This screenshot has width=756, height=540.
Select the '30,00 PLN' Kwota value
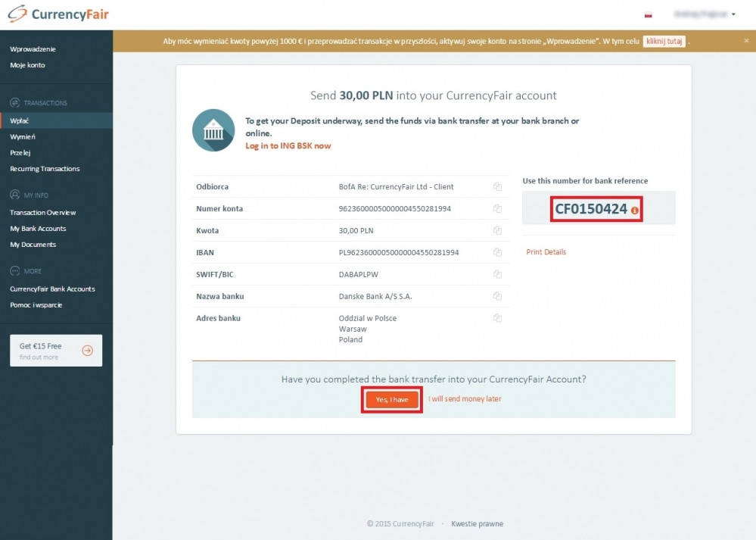356,231
